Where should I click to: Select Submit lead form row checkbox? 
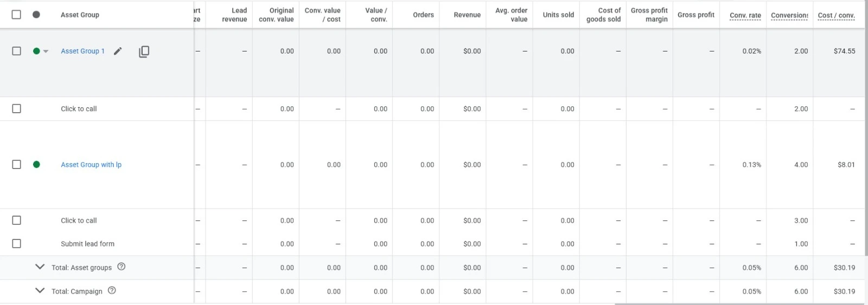pyautogui.click(x=16, y=244)
